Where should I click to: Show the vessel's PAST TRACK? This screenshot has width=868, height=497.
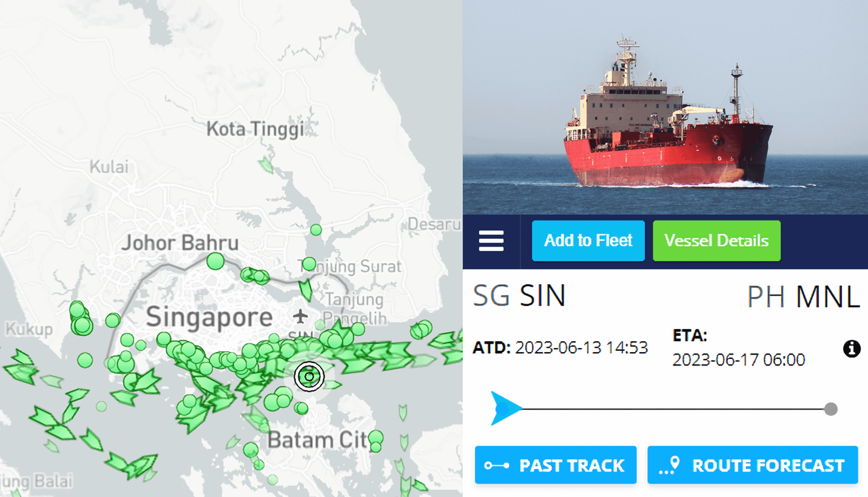coord(556,465)
